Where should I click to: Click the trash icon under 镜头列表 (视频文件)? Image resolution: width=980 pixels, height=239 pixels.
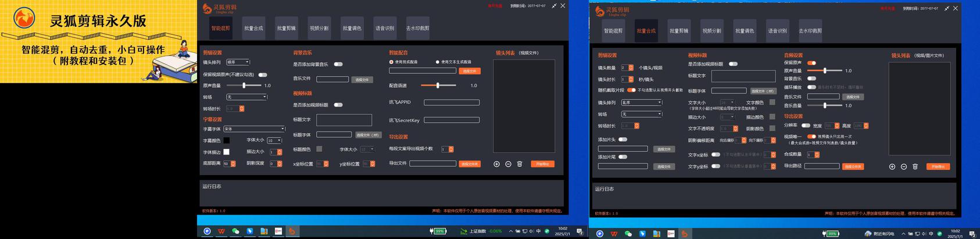pos(520,164)
